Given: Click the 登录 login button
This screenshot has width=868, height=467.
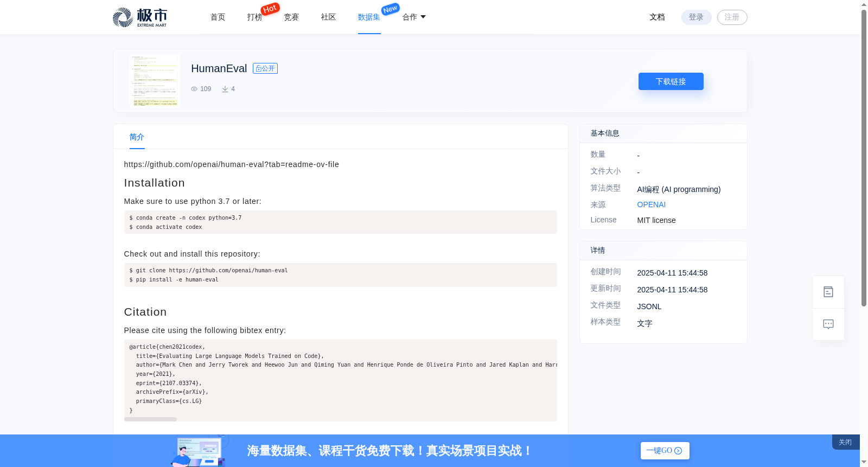Looking at the screenshot, I should 696,17.
